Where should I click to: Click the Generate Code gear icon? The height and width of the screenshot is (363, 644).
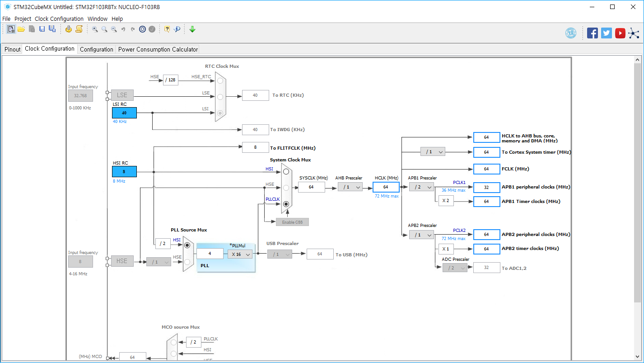[69, 29]
